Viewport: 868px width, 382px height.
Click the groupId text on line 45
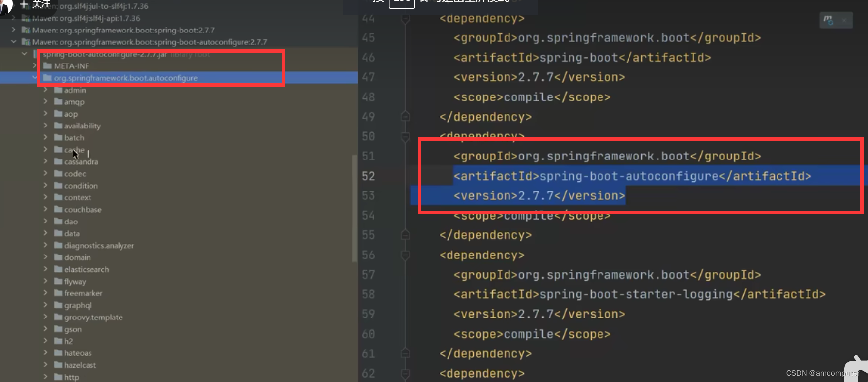coord(604,38)
